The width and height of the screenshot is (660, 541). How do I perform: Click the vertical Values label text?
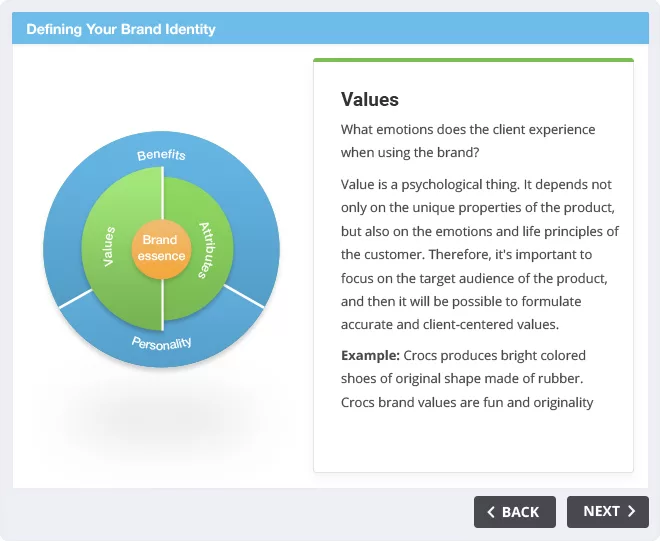click(x=109, y=246)
